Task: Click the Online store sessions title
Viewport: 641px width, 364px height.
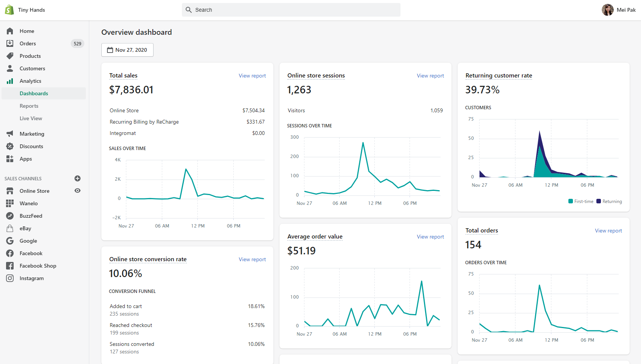Action: (316, 76)
